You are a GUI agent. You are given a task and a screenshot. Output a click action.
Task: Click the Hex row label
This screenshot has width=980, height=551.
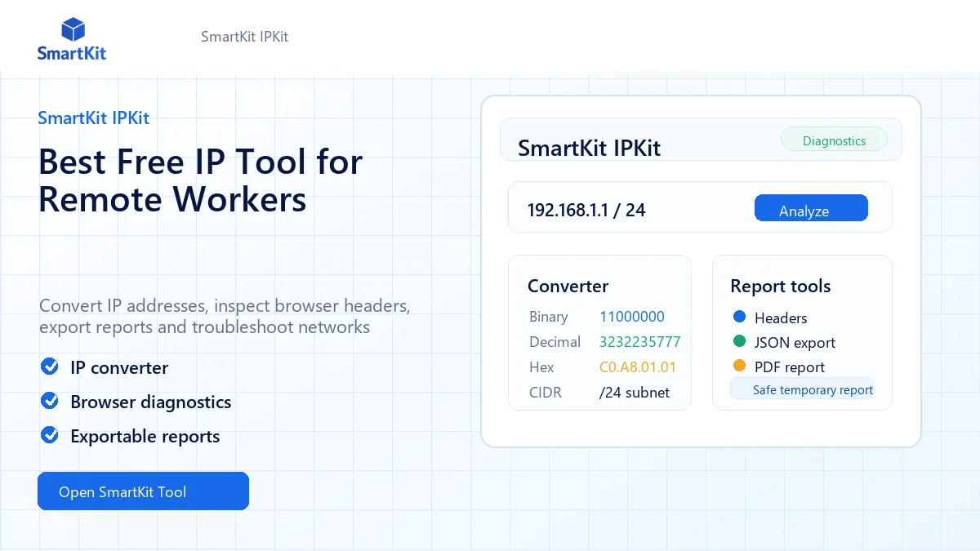[x=541, y=367]
